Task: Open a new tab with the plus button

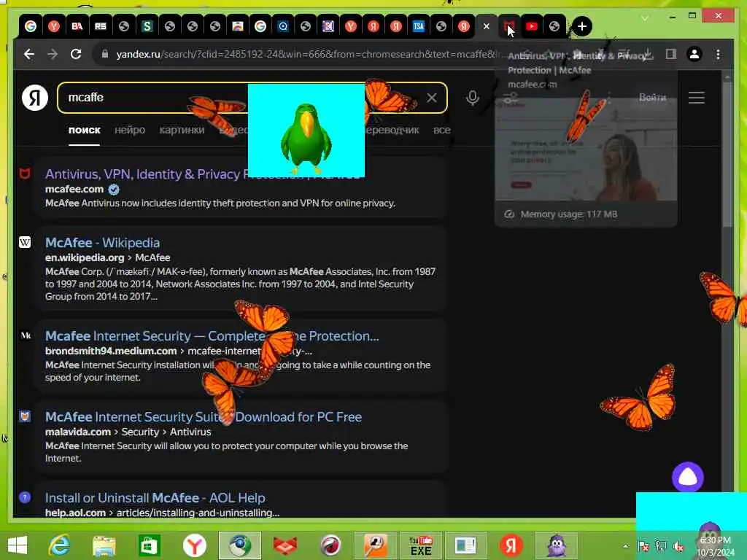Action: [581, 26]
